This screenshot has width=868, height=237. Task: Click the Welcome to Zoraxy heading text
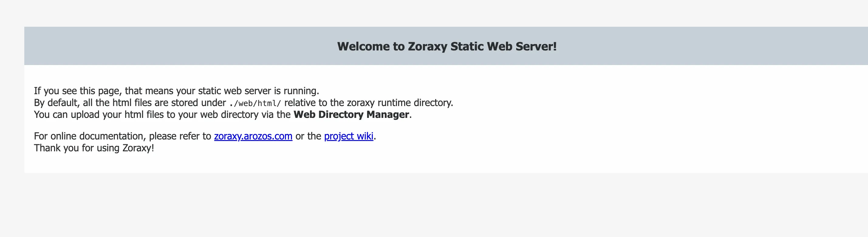click(447, 46)
